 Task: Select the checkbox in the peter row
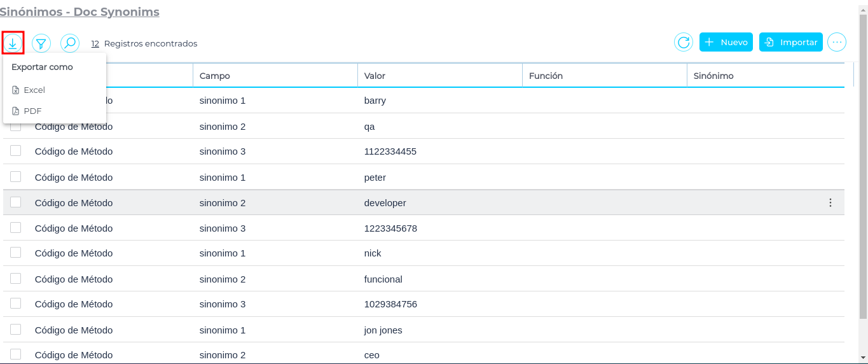[x=16, y=176]
